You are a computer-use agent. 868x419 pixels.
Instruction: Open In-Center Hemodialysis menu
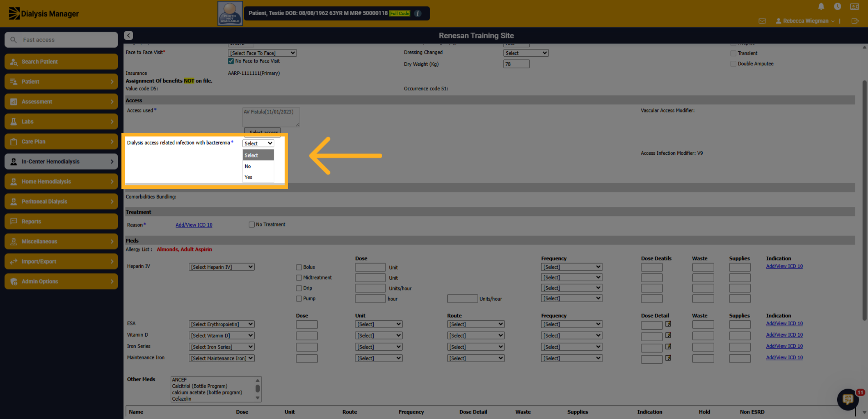61,162
